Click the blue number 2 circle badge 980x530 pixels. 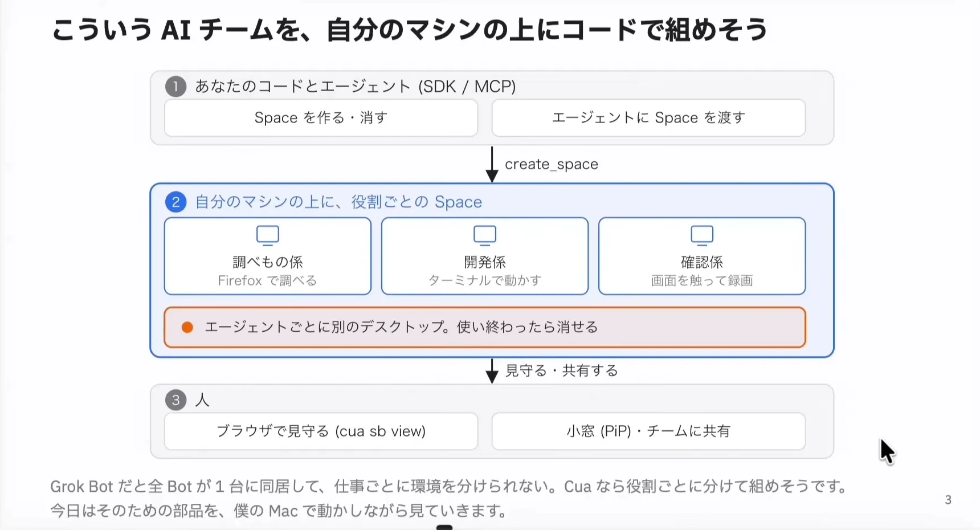(175, 202)
